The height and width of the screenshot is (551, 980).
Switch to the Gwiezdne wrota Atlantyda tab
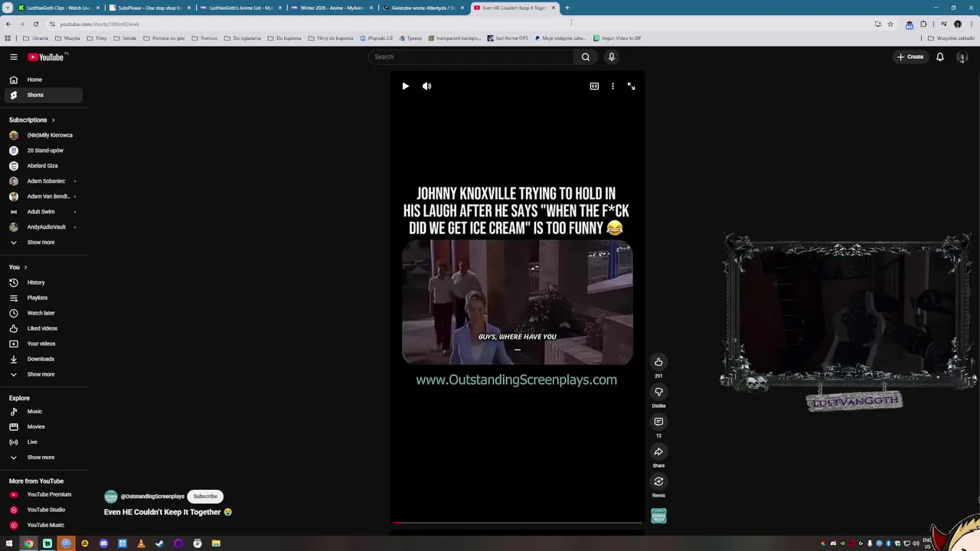pos(423,8)
